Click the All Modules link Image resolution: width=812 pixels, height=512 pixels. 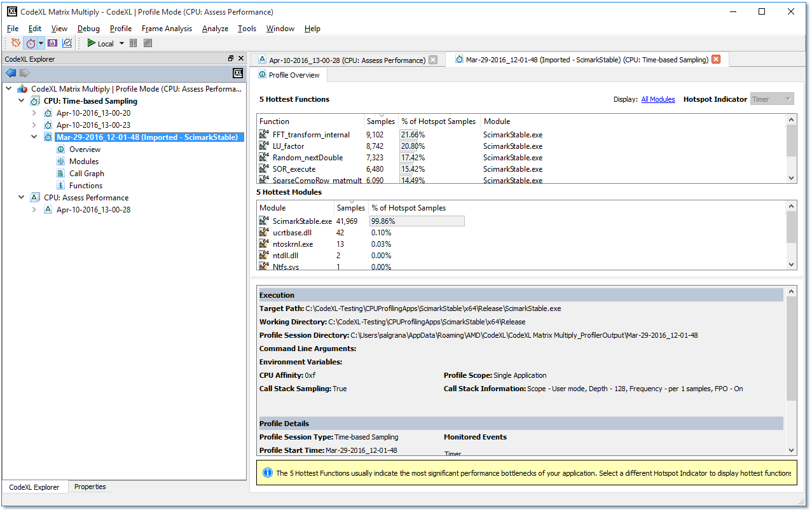click(658, 99)
